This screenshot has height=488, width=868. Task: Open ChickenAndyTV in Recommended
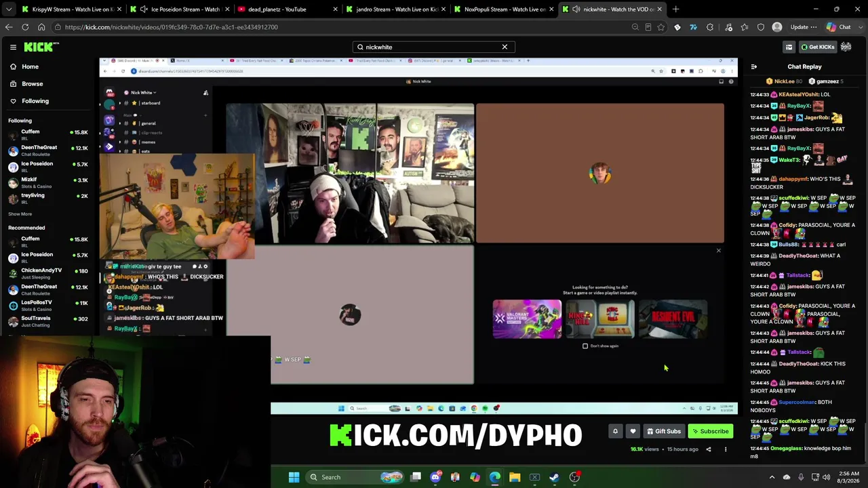pyautogui.click(x=47, y=273)
